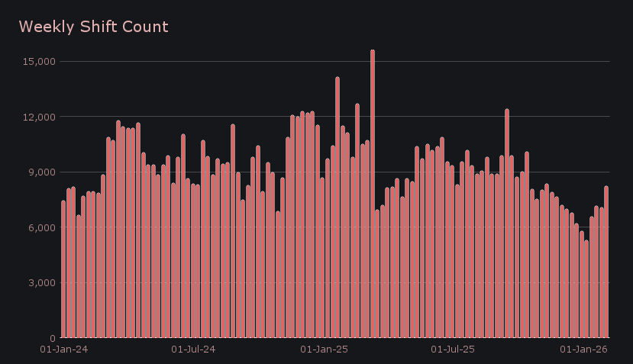Select the 3,000 y-axis tick label

(x=41, y=283)
